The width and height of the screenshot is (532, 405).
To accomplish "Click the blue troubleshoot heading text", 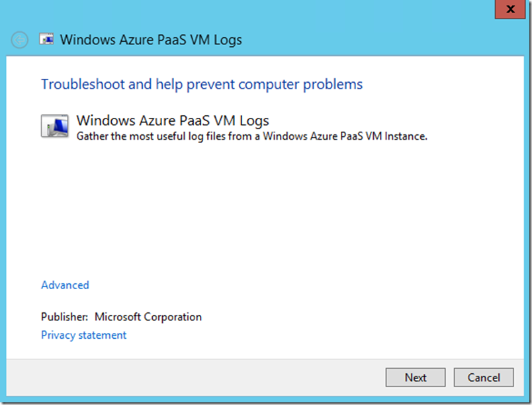I will tap(202, 85).
